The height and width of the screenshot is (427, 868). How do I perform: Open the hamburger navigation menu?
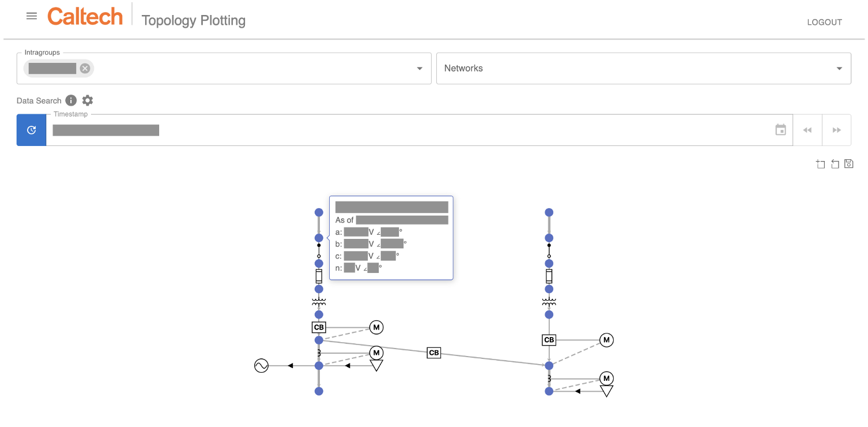pos(32,16)
